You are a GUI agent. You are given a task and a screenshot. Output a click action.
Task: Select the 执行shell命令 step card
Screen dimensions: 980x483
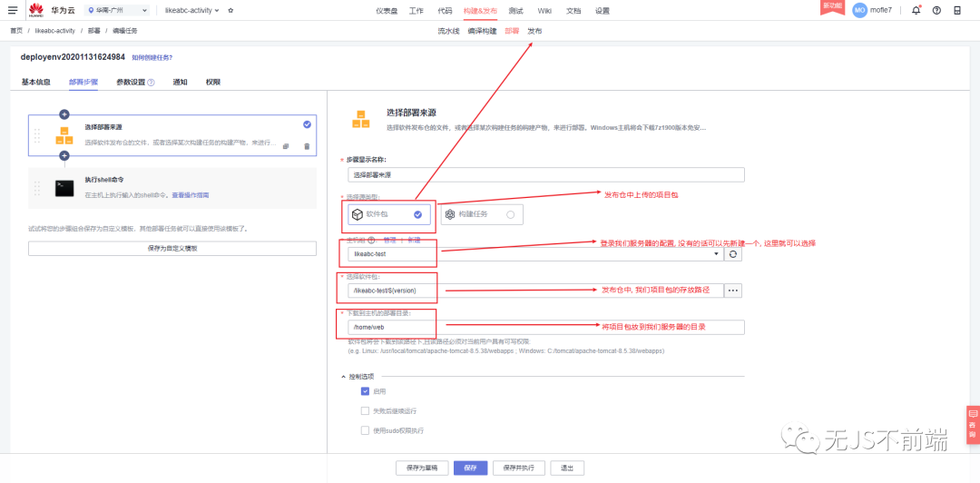pos(172,188)
